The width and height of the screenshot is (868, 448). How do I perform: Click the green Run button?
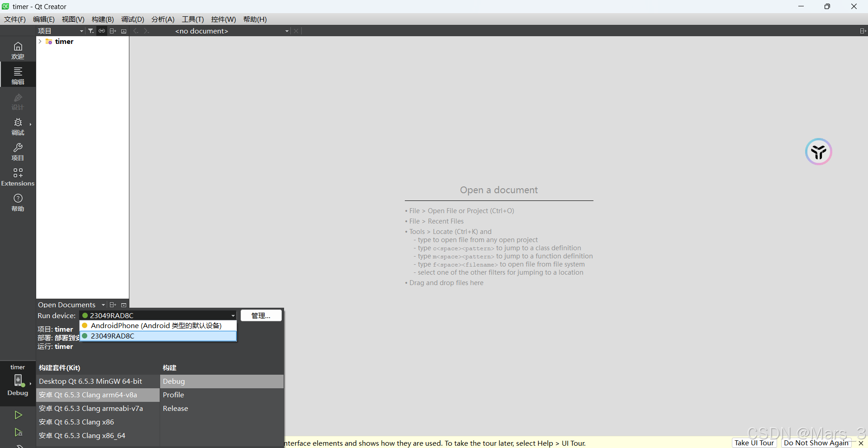pos(18,415)
